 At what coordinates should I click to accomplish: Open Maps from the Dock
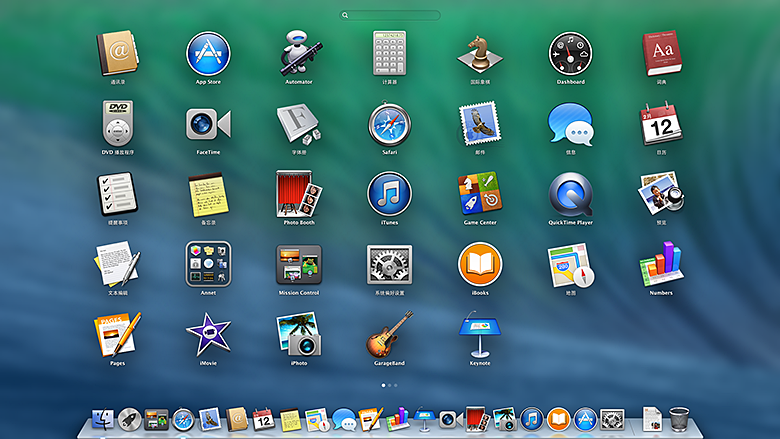pos(317,420)
